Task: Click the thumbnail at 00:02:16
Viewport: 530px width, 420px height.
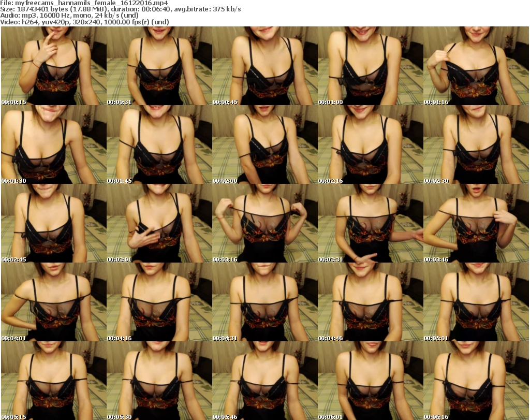Action: tap(371, 144)
